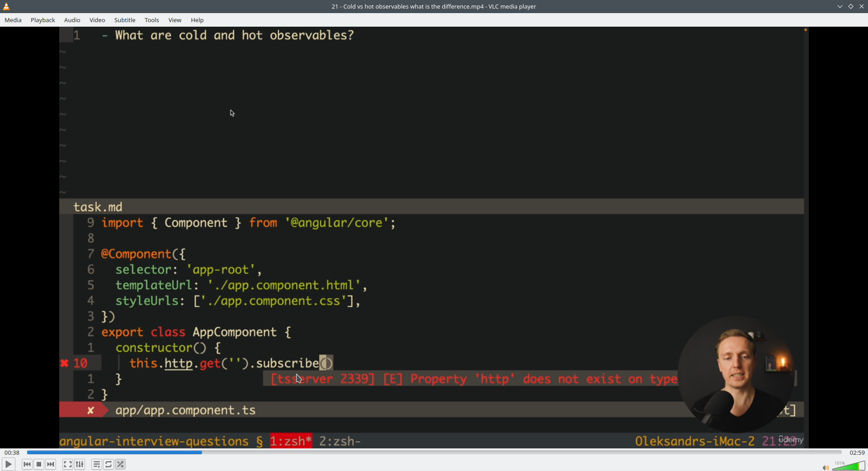
Task: Click the video display area
Action: [x=434, y=237]
